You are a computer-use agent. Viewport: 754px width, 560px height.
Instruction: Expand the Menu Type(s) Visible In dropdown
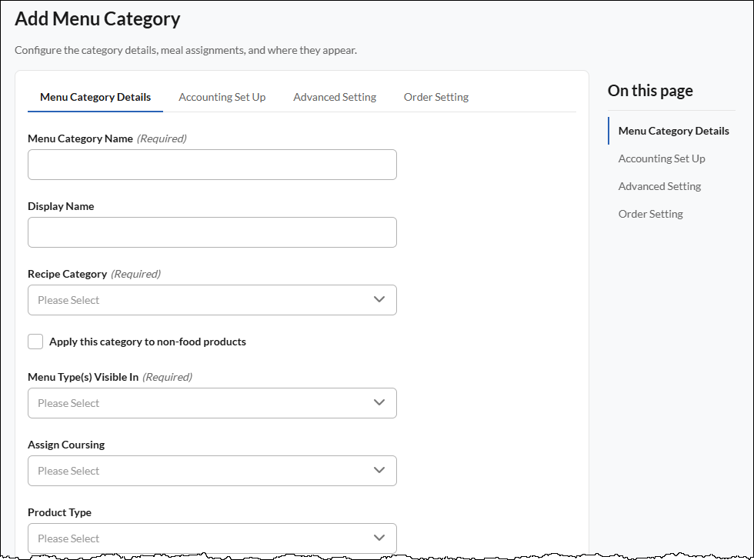click(x=212, y=403)
